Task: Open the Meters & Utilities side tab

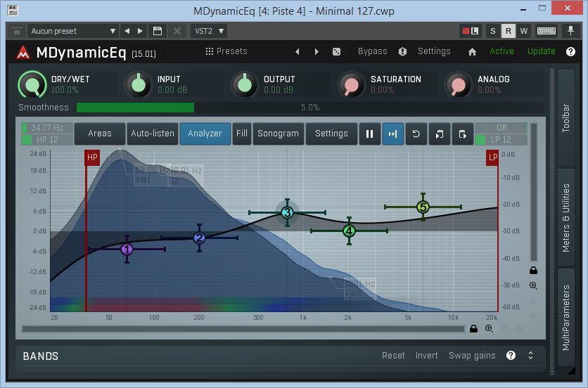Action: tap(566, 218)
